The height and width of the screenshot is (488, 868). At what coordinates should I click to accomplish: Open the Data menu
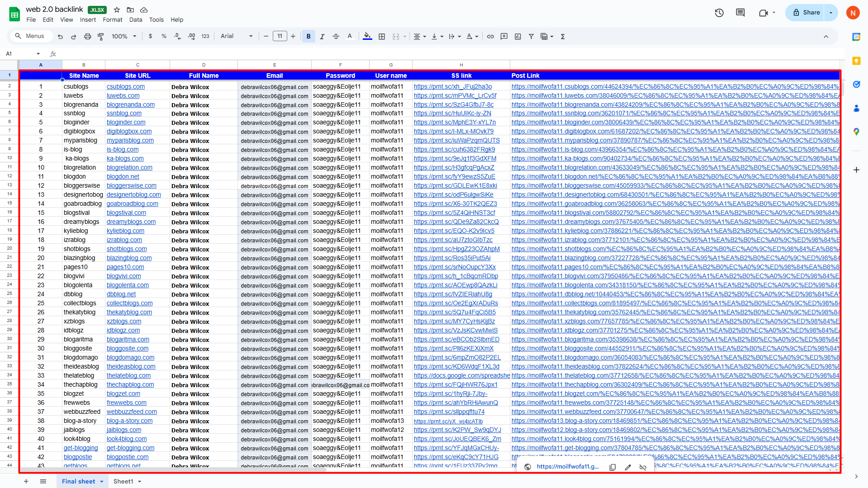coord(135,19)
